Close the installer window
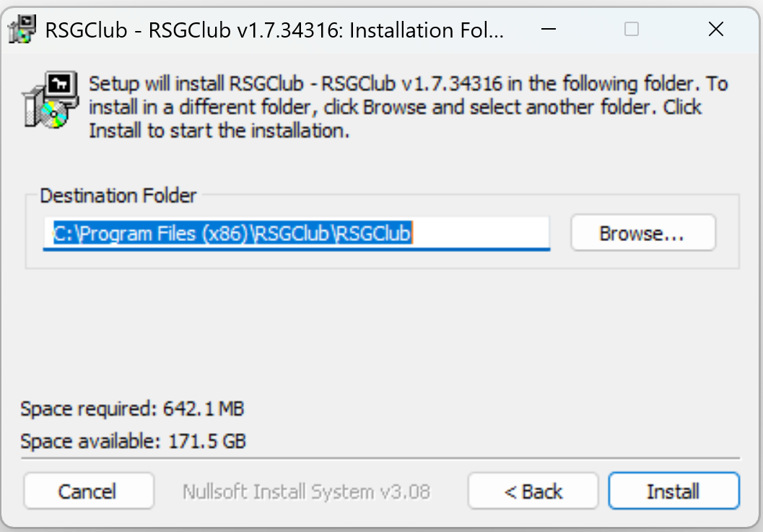The height and width of the screenshot is (532, 763). 716,29
